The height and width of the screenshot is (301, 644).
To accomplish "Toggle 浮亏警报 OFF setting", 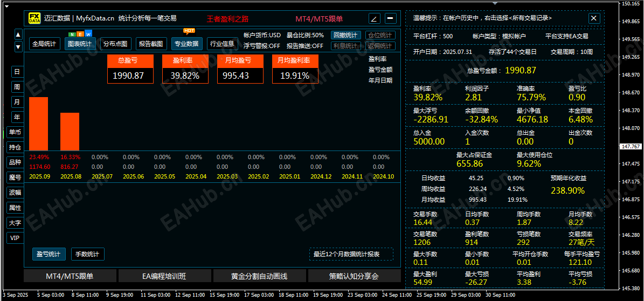I will (261, 46).
